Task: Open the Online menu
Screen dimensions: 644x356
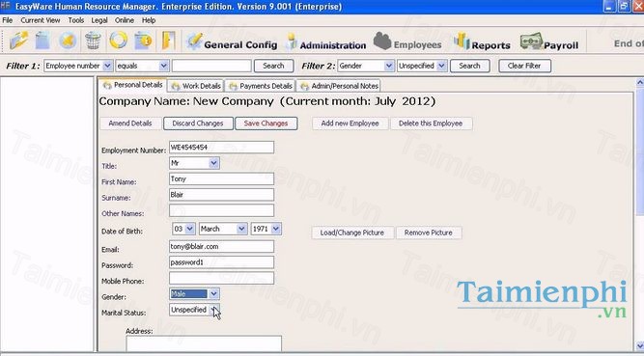Action: tap(125, 20)
